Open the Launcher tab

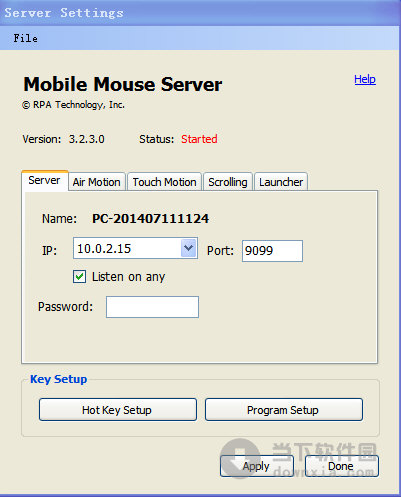coord(281,182)
